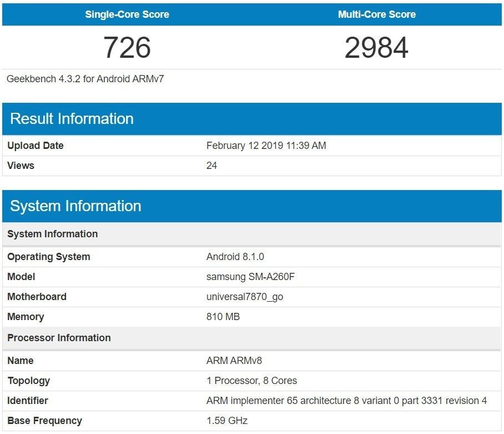Select the multi-core score value 2984
This screenshot has width=504, height=434.
(x=376, y=47)
